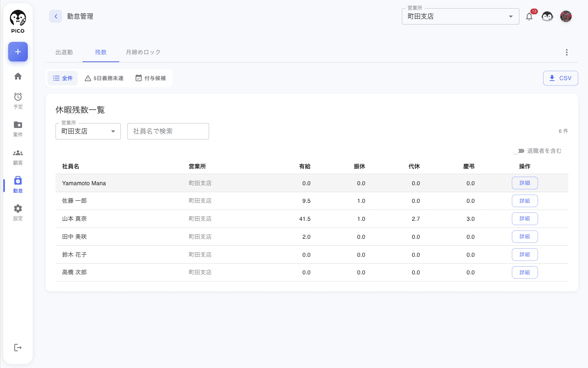Screen dimensions: 588x368
Task: Click employee name 高橋 次郎
Action: click(x=74, y=272)
